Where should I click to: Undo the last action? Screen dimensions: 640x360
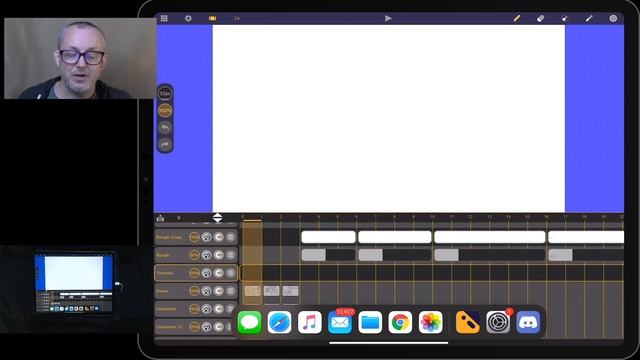tap(165, 128)
